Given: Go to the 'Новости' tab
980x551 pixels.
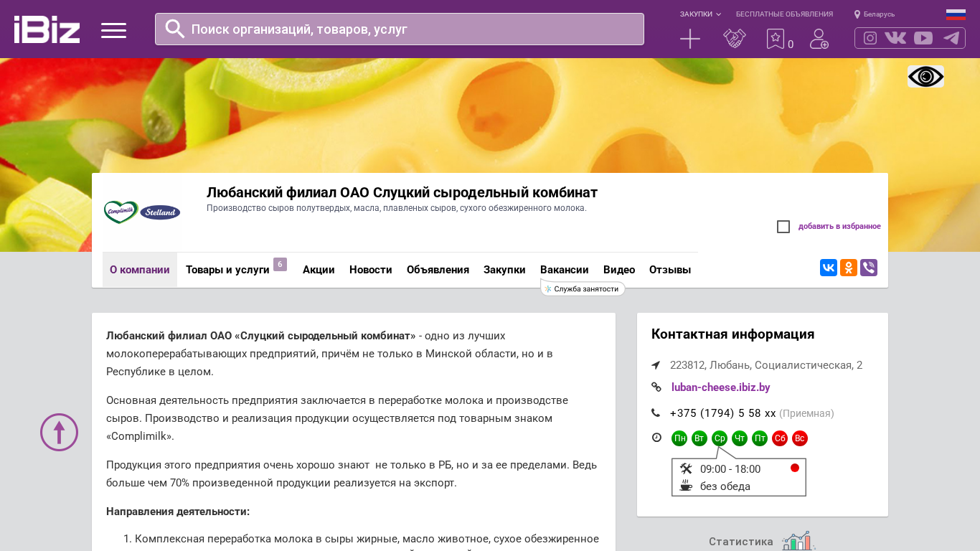Looking at the screenshot, I should coord(371,270).
